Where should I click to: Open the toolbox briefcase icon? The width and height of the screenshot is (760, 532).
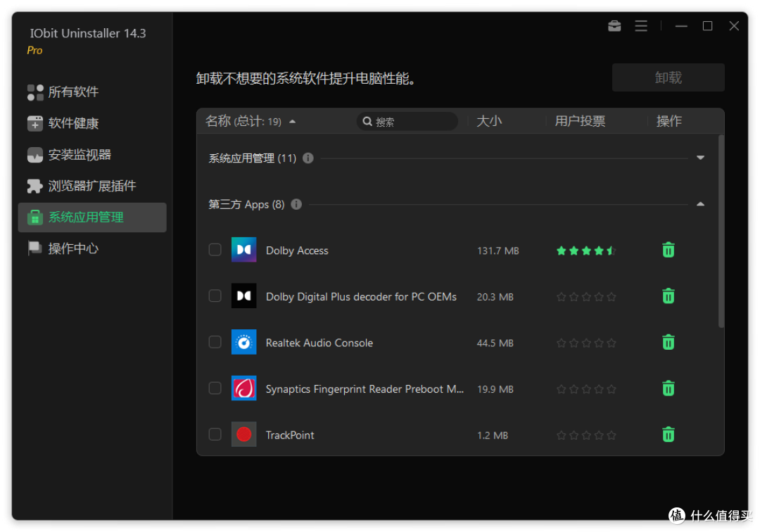click(614, 26)
